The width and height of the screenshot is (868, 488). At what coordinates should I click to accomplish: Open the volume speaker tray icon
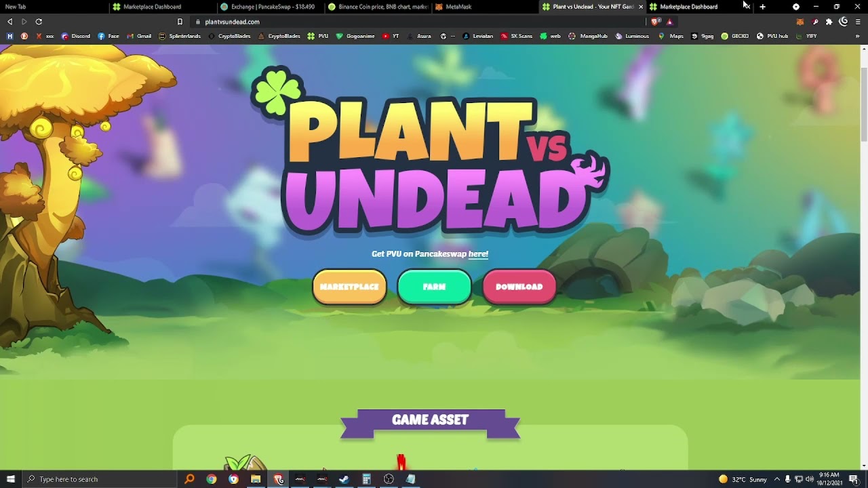[x=809, y=479]
